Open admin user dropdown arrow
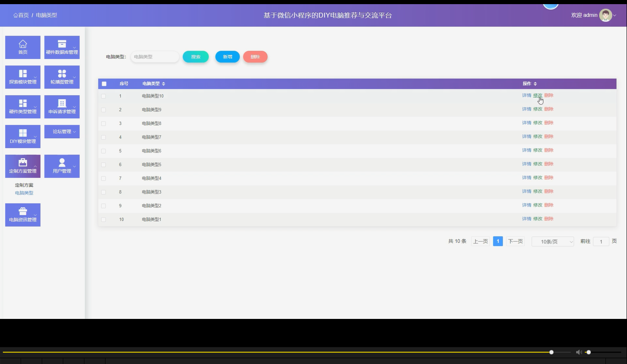The image size is (627, 364). tap(615, 15)
